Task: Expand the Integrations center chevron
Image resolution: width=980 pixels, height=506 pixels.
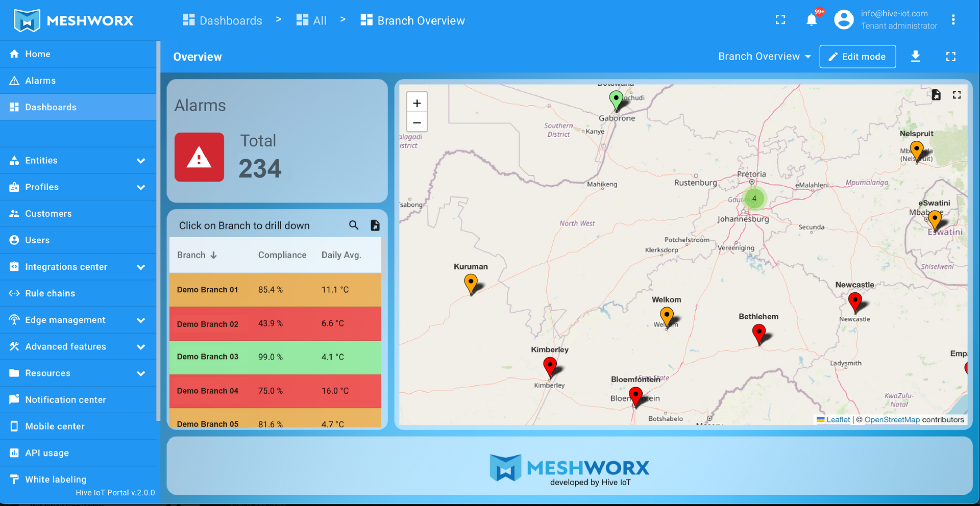Action: (x=141, y=267)
